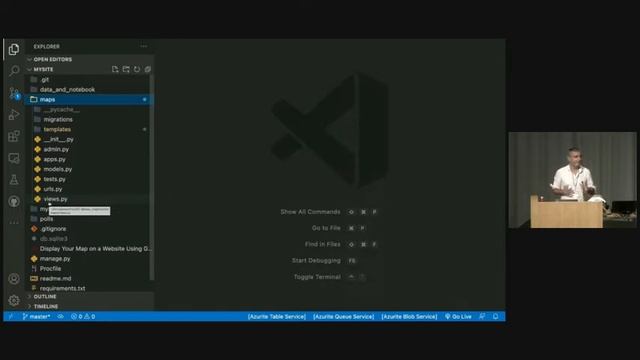This screenshot has height=360, width=640.
Task: Open errors and warnings count in status bar
Action: (x=83, y=316)
